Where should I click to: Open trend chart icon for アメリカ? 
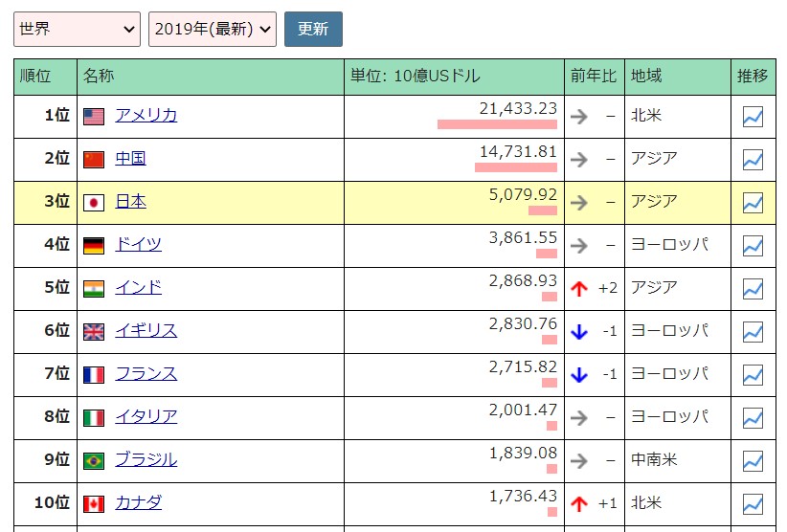753,117
